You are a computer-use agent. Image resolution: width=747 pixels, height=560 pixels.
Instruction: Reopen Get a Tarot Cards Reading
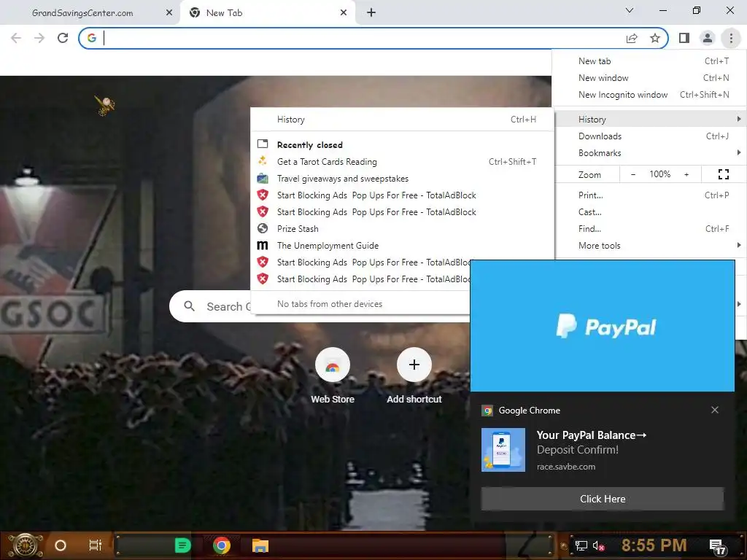(402, 161)
